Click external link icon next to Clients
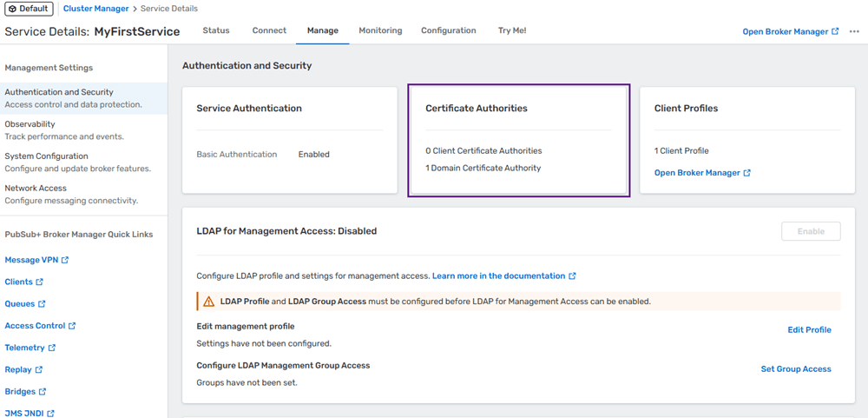Screen dimensions: 868x418 pyautogui.click(x=39, y=282)
